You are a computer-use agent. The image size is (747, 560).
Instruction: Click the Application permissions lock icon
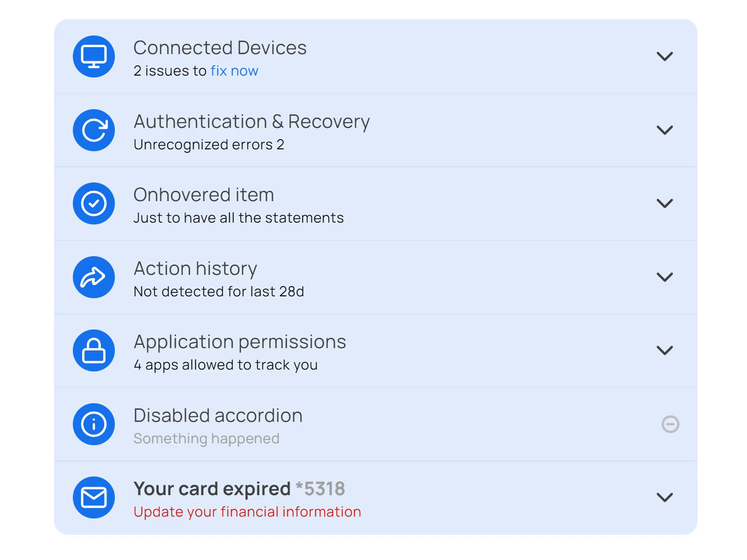94,350
